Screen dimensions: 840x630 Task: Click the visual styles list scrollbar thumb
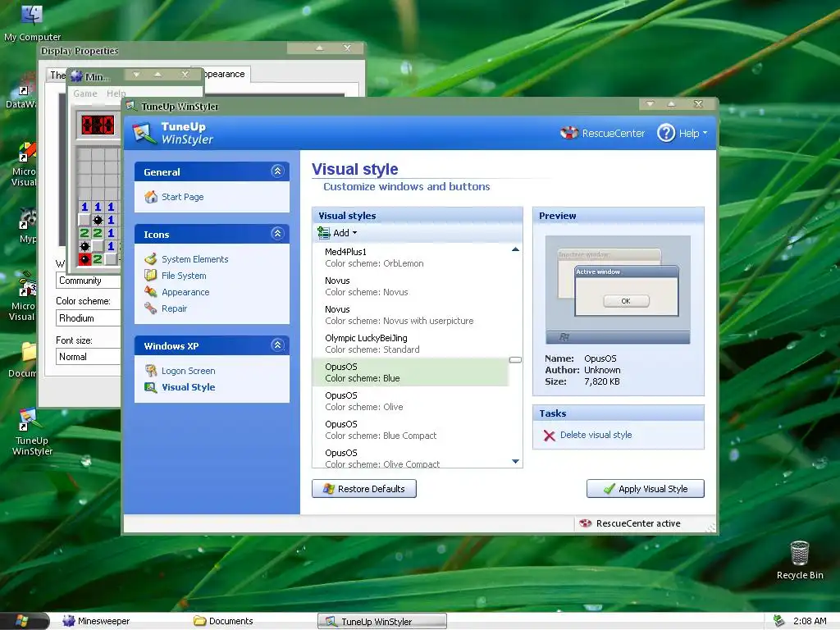515,360
